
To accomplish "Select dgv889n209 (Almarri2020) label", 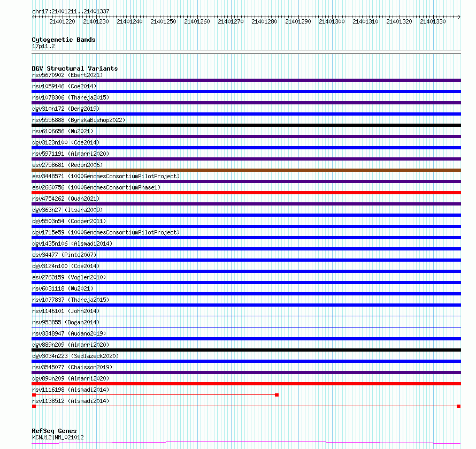I will pyautogui.click(x=71, y=345).
